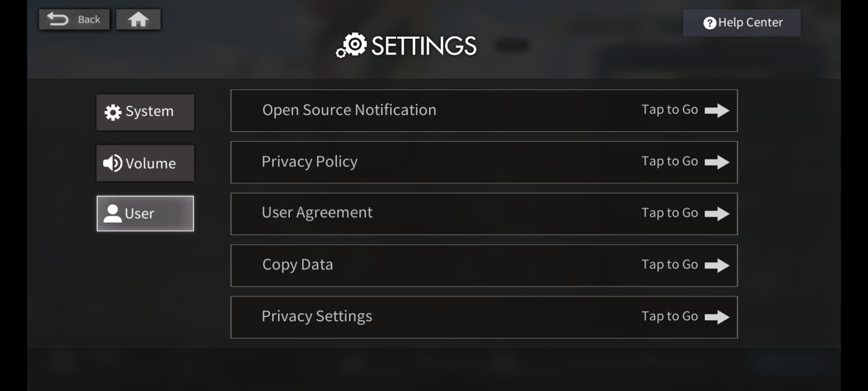The width and height of the screenshot is (868, 391).
Task: Open the Volume settings tab
Action: coord(145,163)
